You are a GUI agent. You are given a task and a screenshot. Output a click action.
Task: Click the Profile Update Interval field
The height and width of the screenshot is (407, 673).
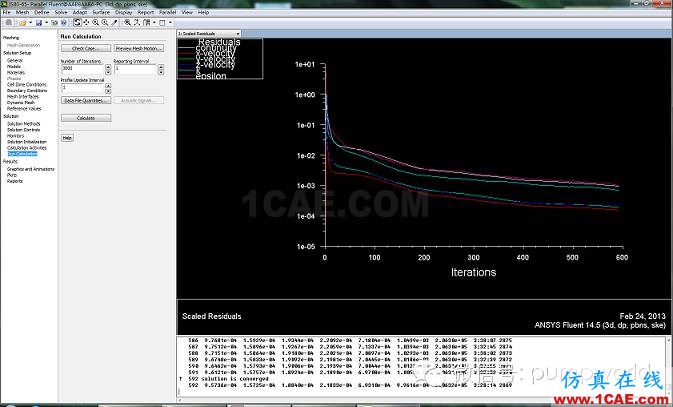tap(82, 88)
